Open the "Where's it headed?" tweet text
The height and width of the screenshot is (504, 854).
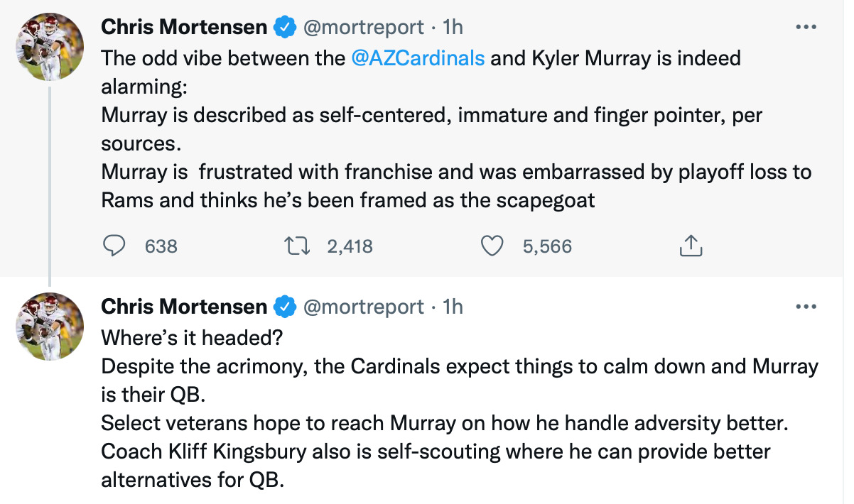pyautogui.click(x=192, y=337)
